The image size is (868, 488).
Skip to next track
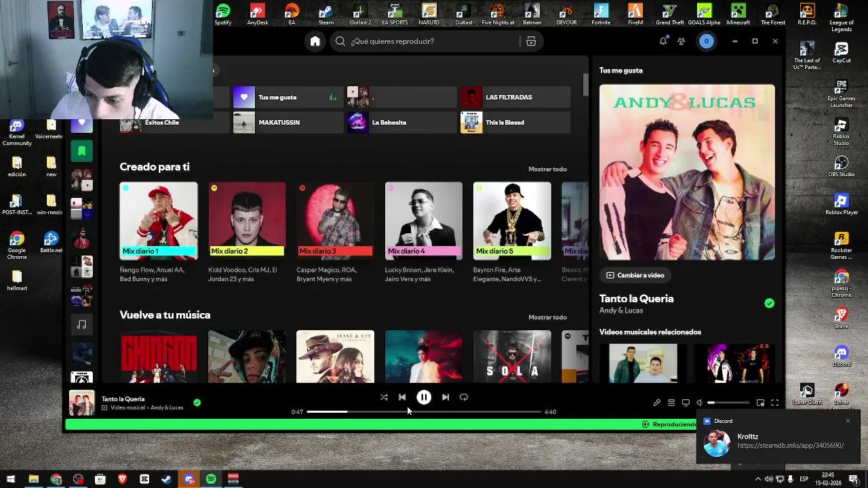pyautogui.click(x=446, y=397)
